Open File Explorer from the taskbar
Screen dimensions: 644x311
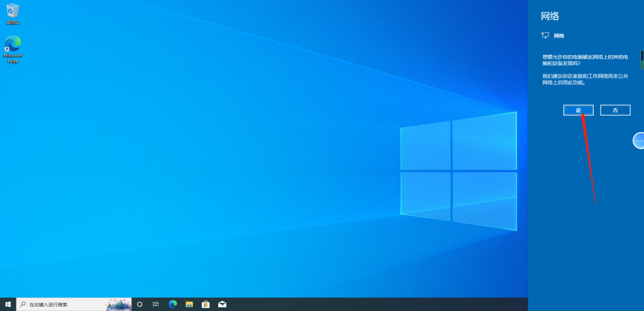click(189, 305)
